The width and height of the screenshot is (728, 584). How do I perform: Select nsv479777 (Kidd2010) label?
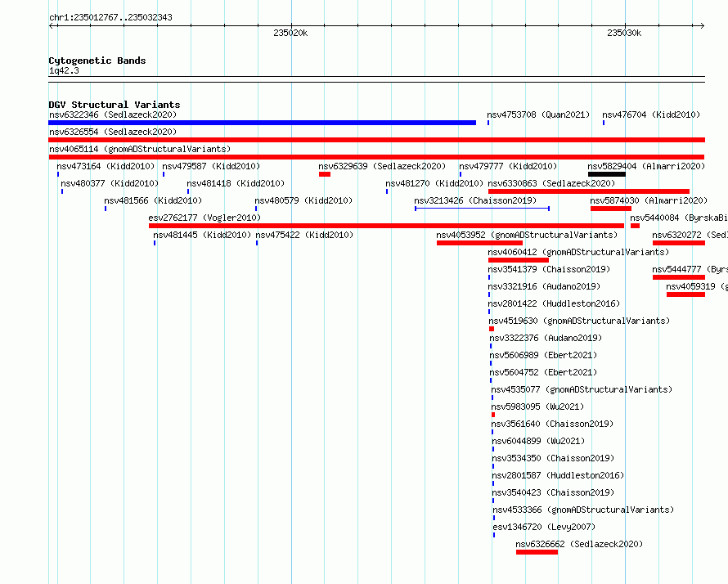pyautogui.click(x=507, y=166)
